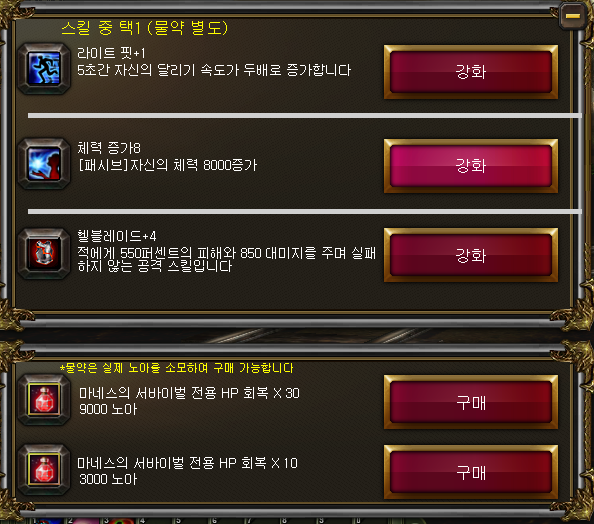Viewport: 594px width, 524px height.
Task: Click the yellow potion purchase notice text
Action: (177, 368)
